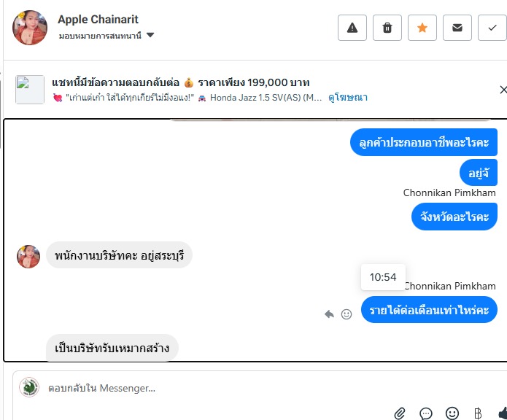This screenshot has height=420, width=507.
Task: Send a thumbs-up like
Action: click(x=502, y=413)
